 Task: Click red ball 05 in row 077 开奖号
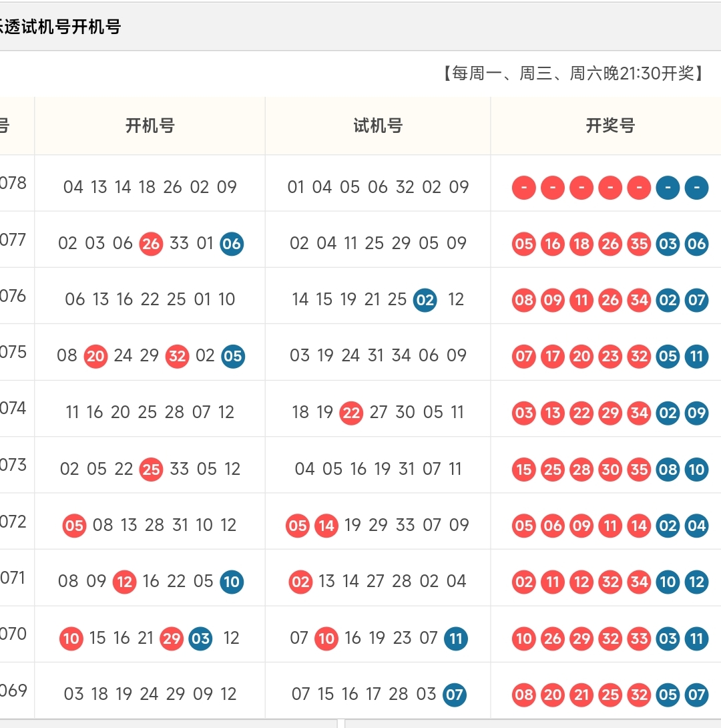[524, 244]
